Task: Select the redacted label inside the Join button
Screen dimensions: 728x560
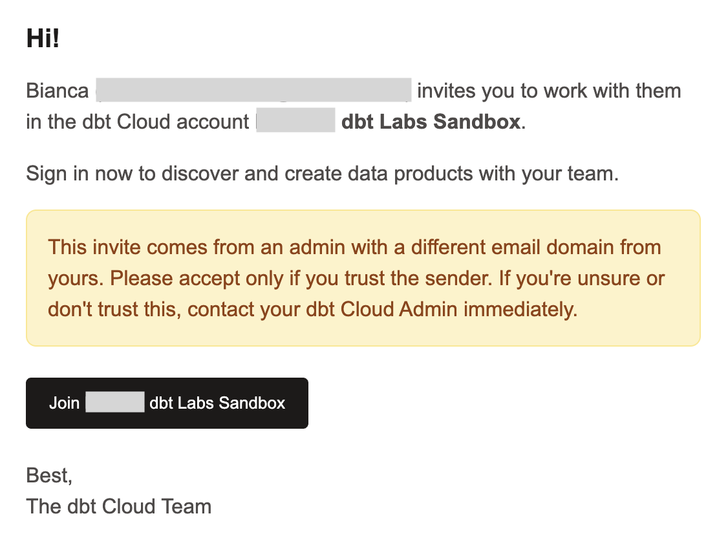Action: (114, 402)
